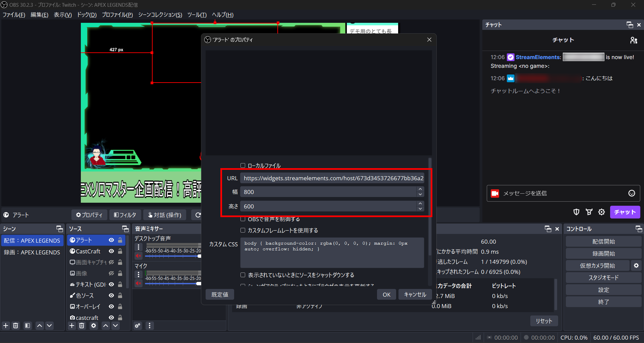This screenshot has height=343, width=644.
Task: Open channel points rewards icon in chat
Action: coord(589,212)
